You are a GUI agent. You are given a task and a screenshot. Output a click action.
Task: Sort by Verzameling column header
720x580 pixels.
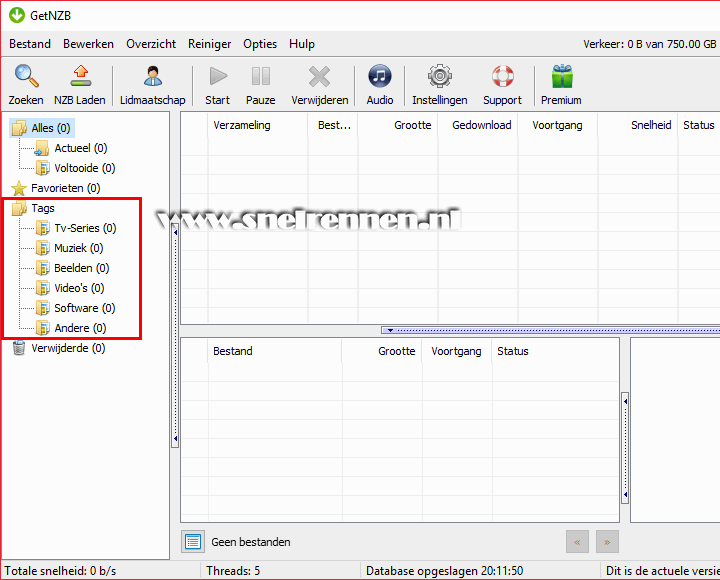pyautogui.click(x=258, y=125)
